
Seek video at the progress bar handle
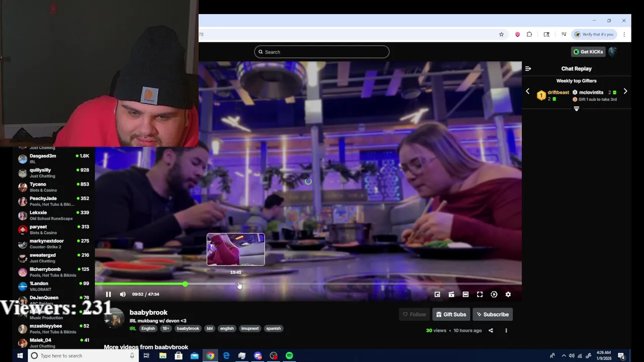[185, 284]
